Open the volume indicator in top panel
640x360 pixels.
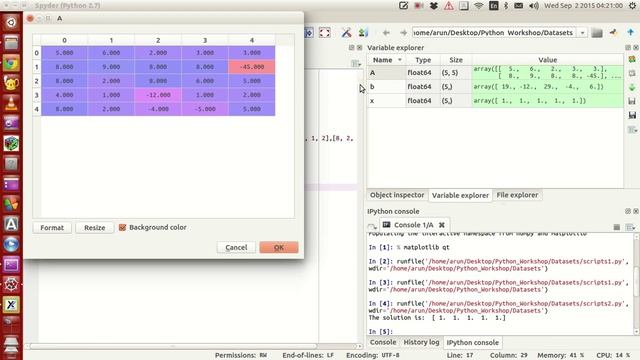534,6
